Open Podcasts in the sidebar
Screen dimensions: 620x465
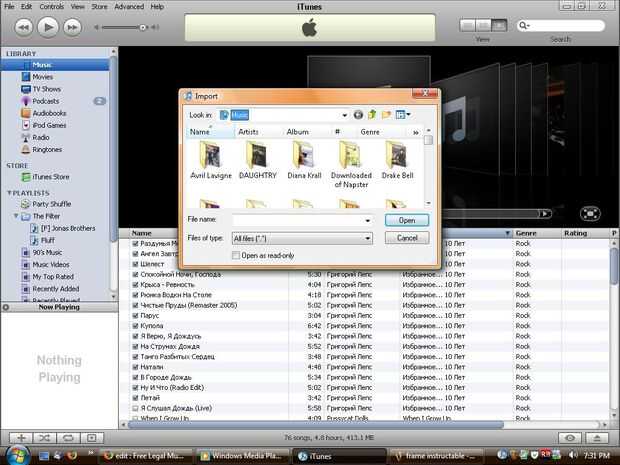point(45,101)
